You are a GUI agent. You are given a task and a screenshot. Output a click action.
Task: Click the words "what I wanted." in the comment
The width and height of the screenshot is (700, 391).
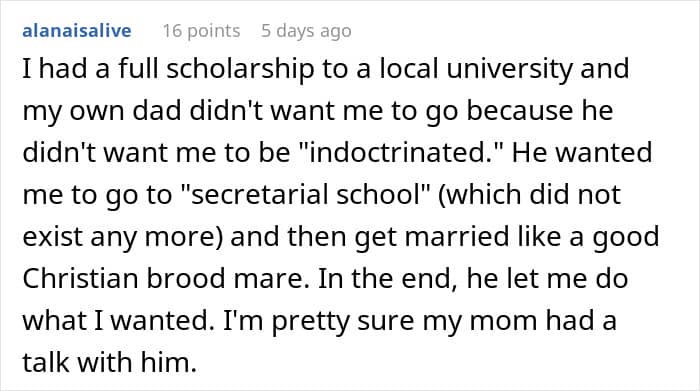(x=115, y=320)
